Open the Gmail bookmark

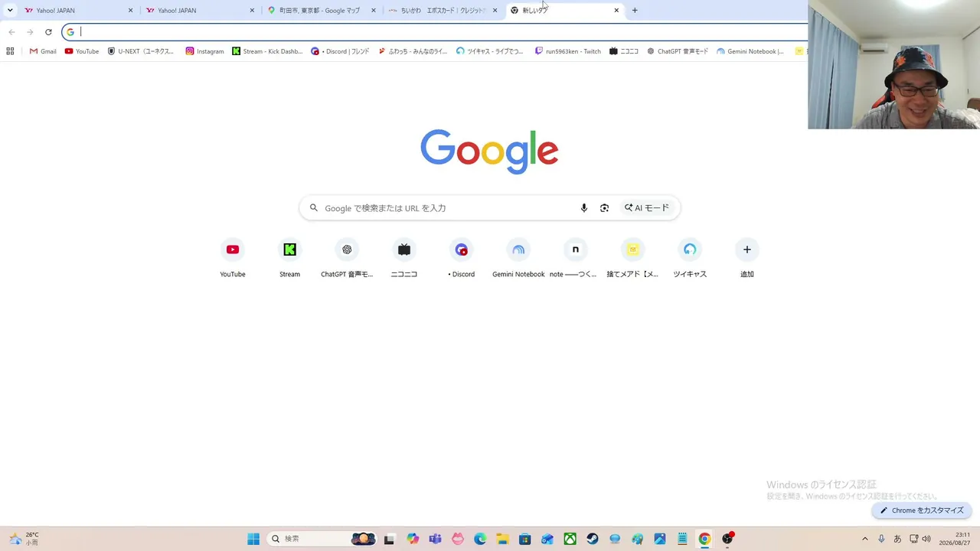43,51
